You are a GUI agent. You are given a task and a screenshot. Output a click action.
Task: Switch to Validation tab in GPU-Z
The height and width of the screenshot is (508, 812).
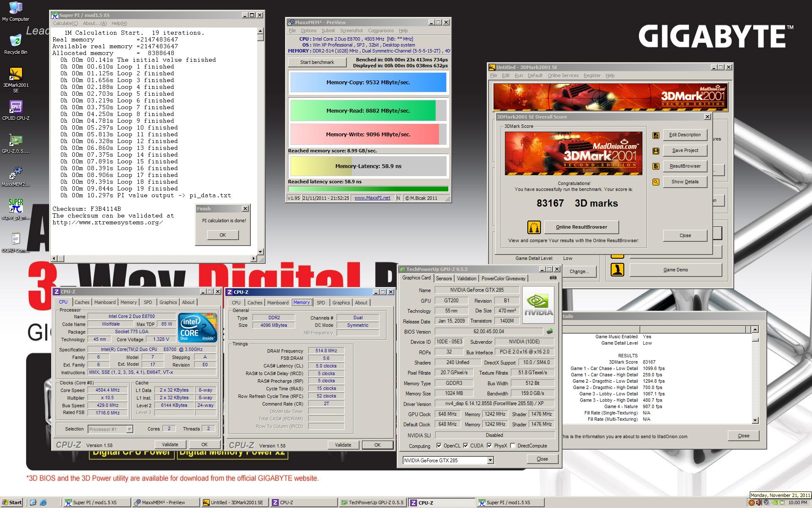point(466,278)
